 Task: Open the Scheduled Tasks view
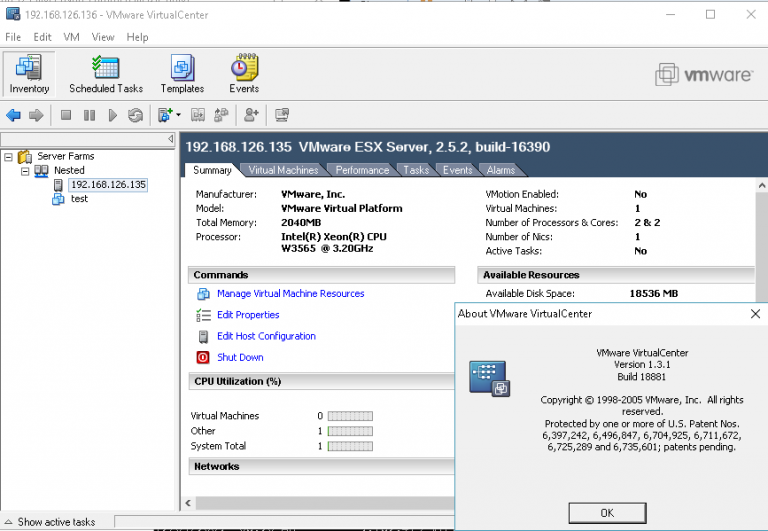pyautogui.click(x=106, y=74)
